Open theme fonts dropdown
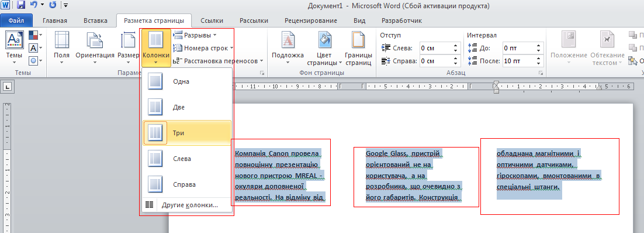 coord(36,48)
